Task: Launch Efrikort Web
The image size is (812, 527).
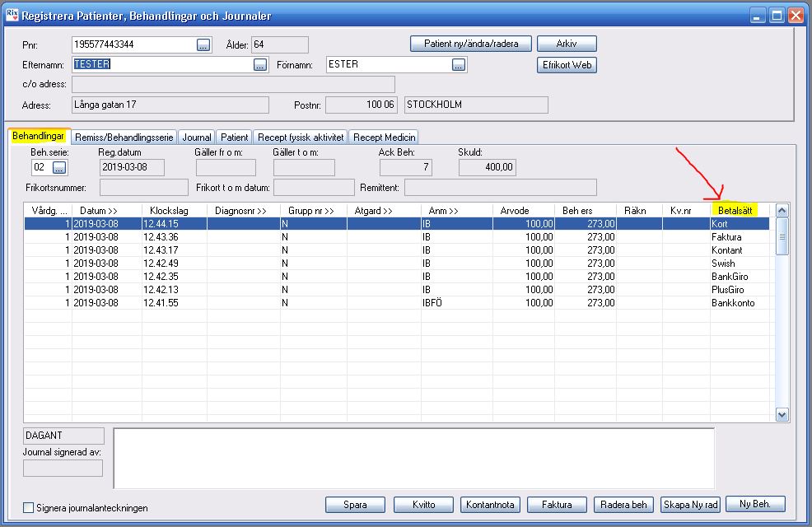Action: point(567,65)
